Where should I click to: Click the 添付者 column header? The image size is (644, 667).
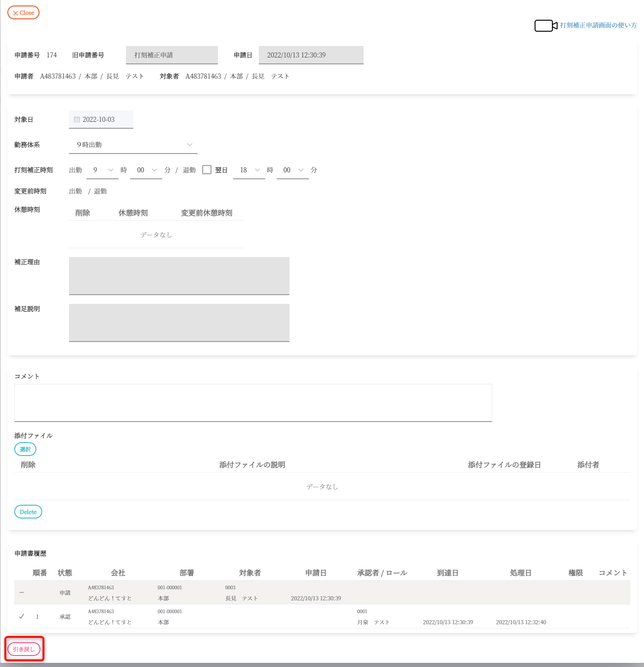point(588,465)
